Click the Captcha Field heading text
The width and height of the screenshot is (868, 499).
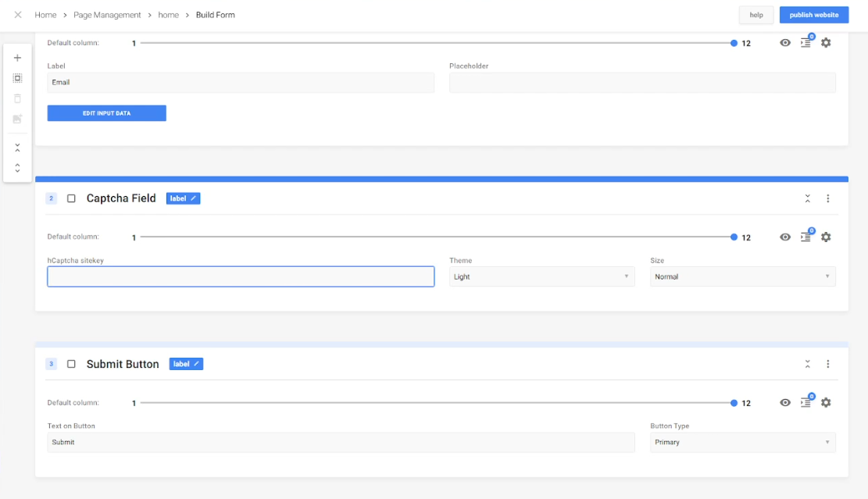pos(121,198)
